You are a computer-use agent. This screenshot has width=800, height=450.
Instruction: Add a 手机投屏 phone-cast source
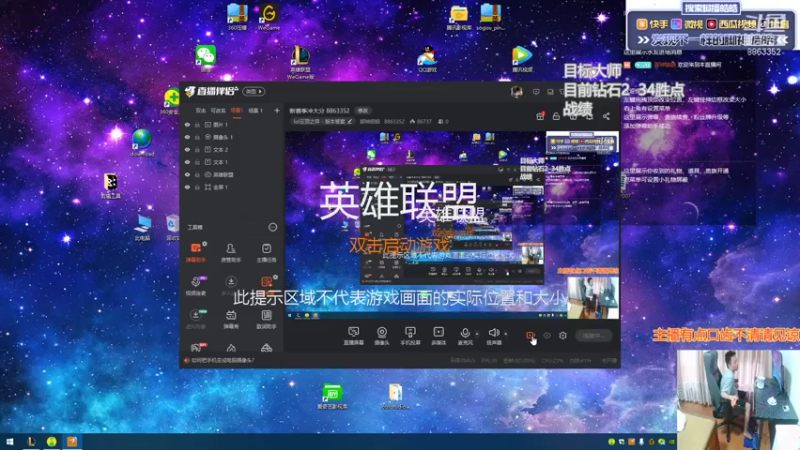[x=410, y=336]
